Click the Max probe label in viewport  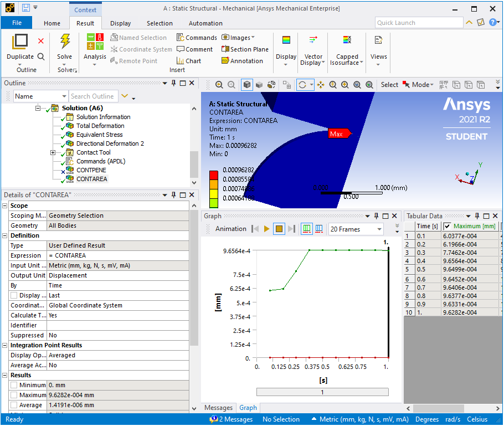click(340, 134)
